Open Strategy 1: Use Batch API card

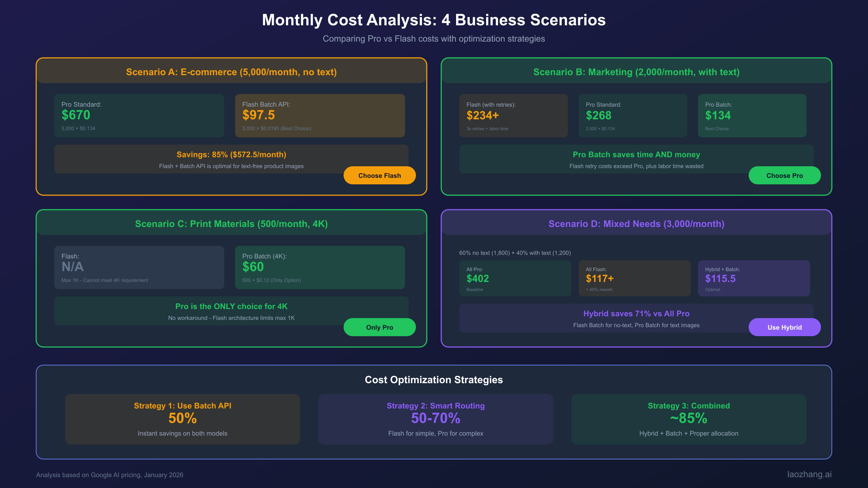[182, 419]
